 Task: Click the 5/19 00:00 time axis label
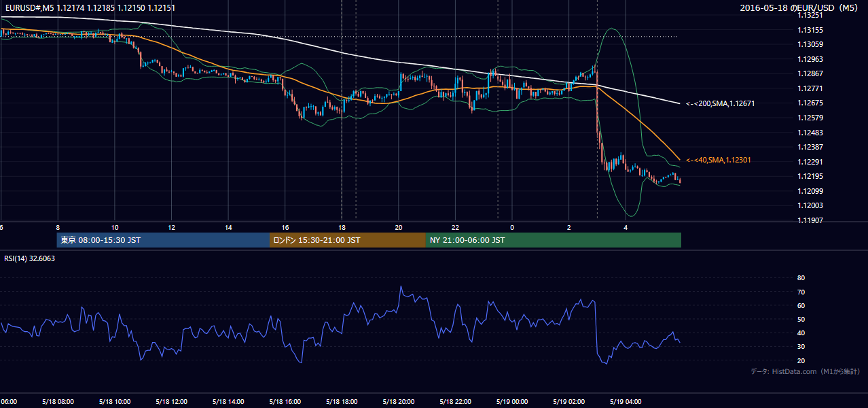[x=512, y=401]
